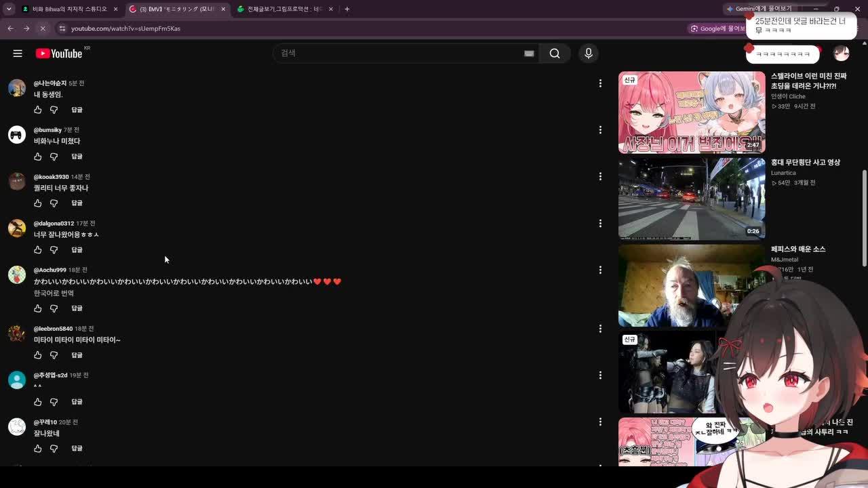Open the on-screen keyboard icon in search box
This screenshot has width=868, height=488.
(x=529, y=54)
